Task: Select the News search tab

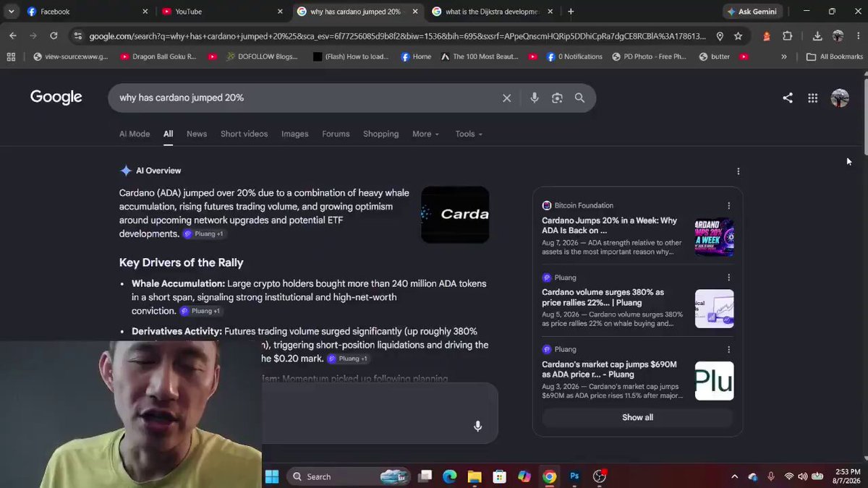Action: (197, 134)
